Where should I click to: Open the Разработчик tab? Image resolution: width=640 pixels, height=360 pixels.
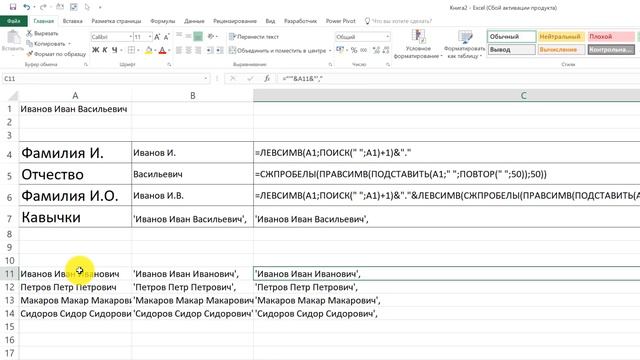(300, 21)
